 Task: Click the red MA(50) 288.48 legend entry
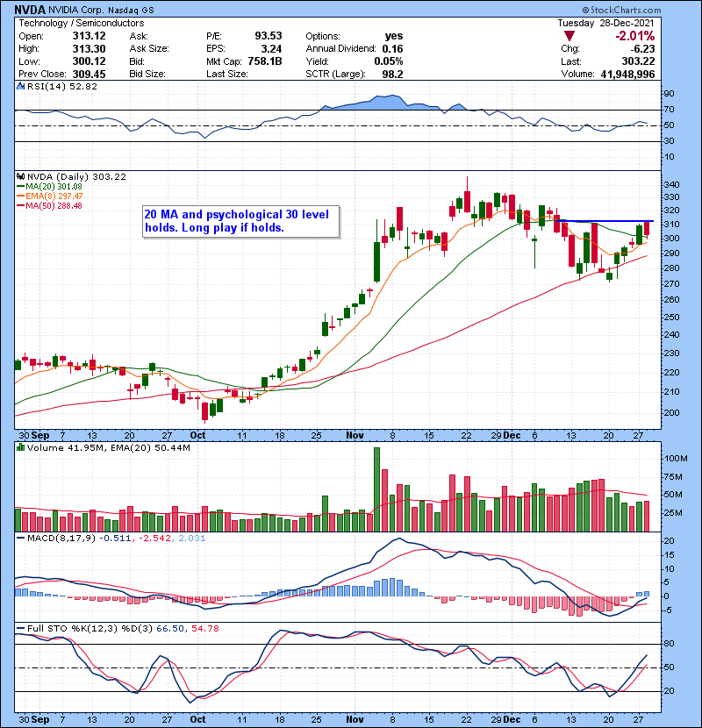[x=50, y=205]
